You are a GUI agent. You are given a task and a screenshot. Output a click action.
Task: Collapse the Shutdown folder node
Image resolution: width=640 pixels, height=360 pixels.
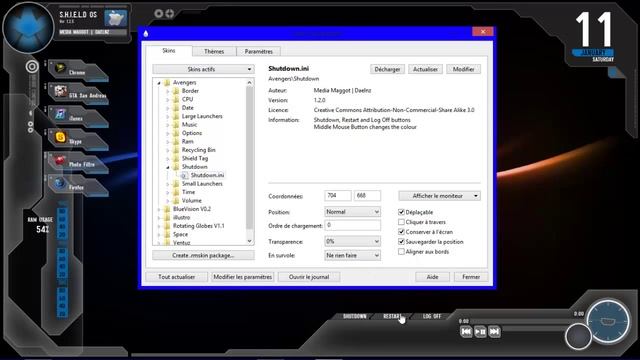pyautogui.click(x=168, y=167)
